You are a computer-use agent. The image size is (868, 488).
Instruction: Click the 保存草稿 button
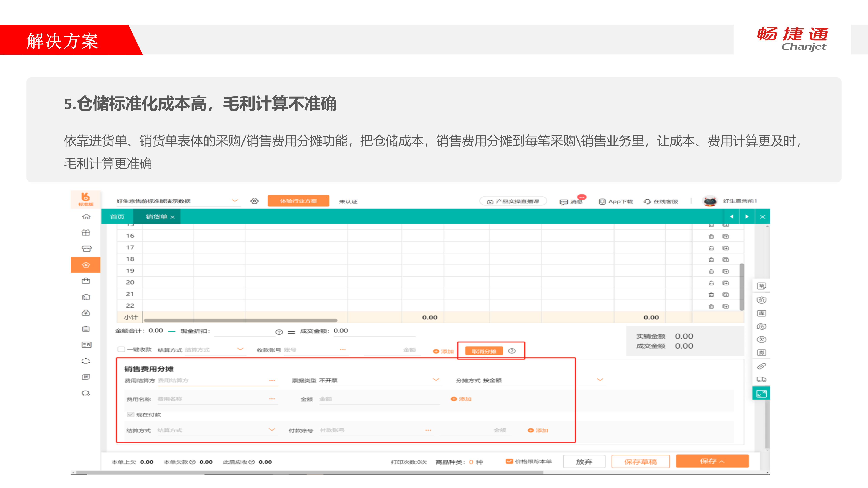point(640,461)
